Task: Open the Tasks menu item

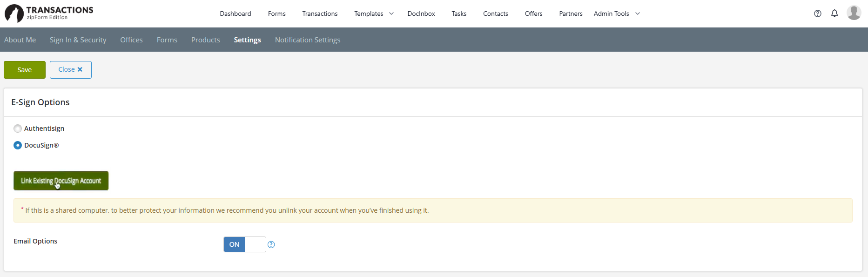Action: (459, 14)
